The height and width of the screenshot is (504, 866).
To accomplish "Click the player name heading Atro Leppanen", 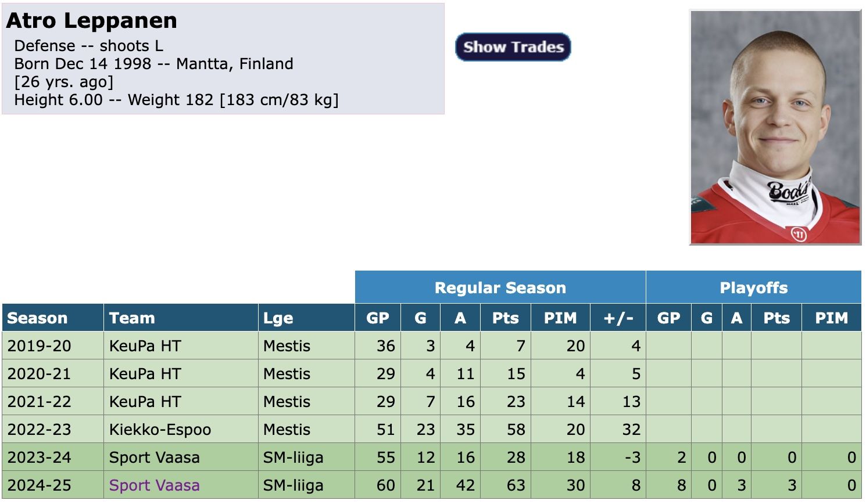I will 92,21.
